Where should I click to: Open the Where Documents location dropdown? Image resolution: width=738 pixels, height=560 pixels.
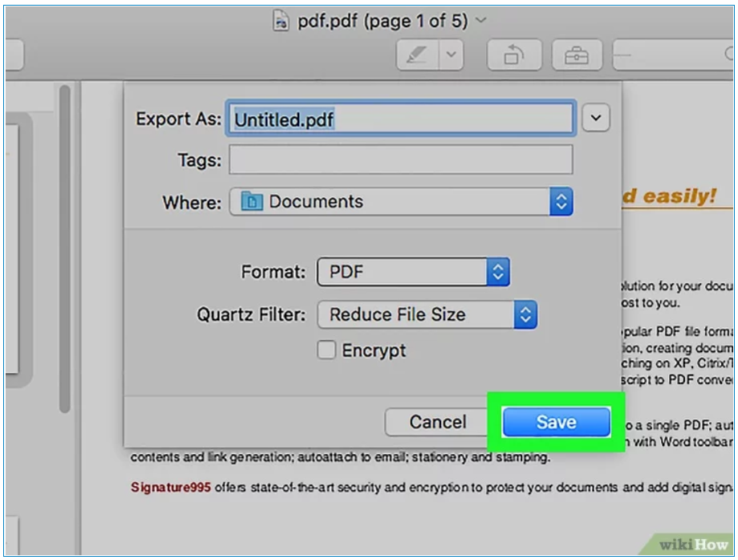pyautogui.click(x=401, y=201)
